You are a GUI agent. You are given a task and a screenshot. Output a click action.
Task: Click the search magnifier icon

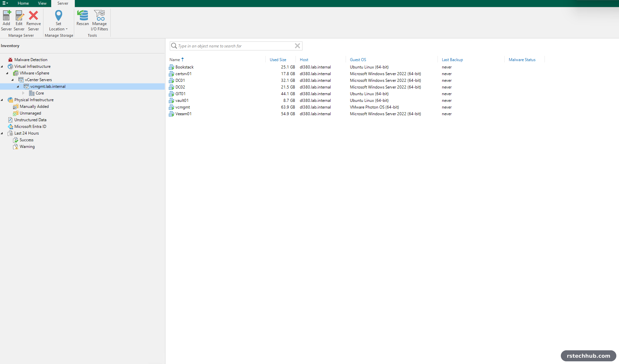tap(174, 46)
